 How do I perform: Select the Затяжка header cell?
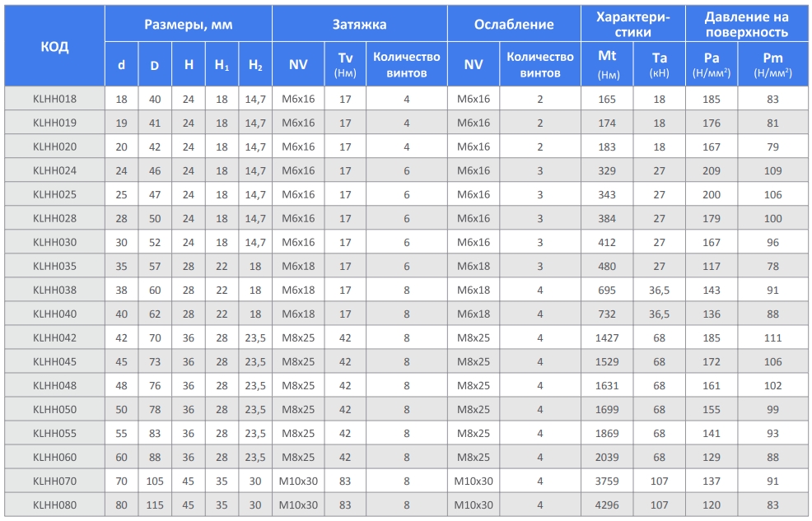[359, 25]
